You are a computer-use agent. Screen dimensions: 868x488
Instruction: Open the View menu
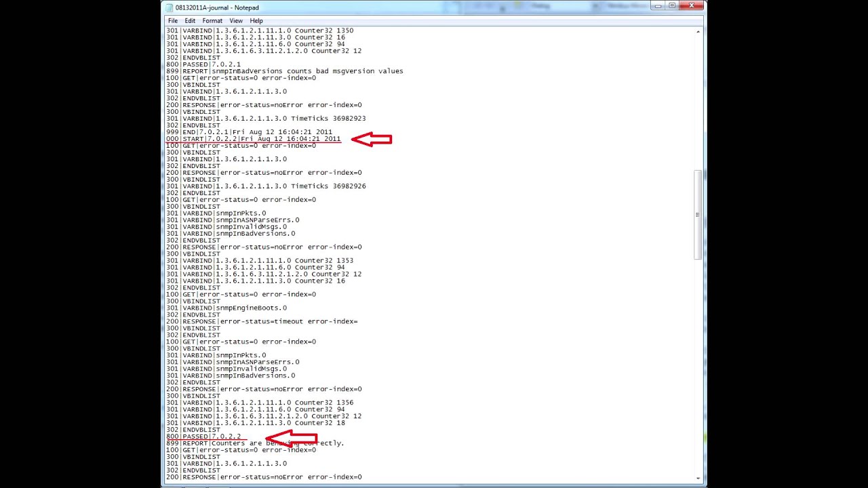[x=237, y=21]
